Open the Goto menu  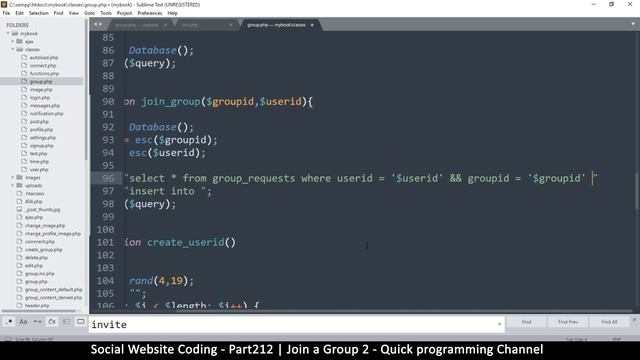89,13
